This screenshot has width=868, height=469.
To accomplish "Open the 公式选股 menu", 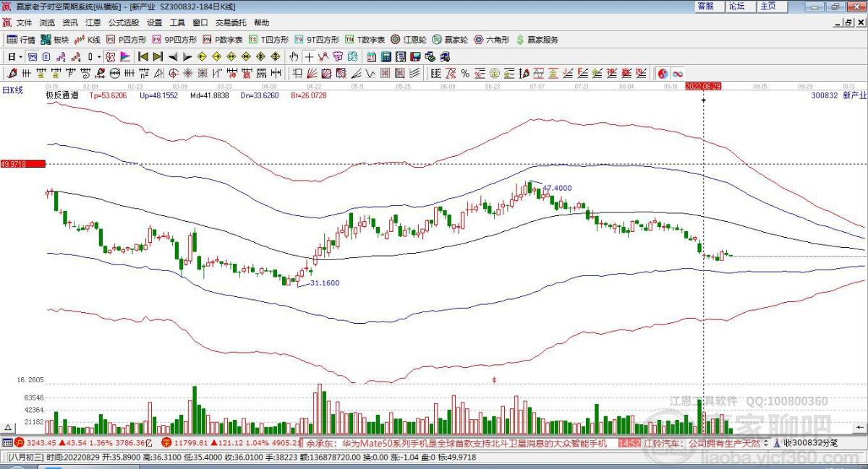I will click(x=124, y=22).
